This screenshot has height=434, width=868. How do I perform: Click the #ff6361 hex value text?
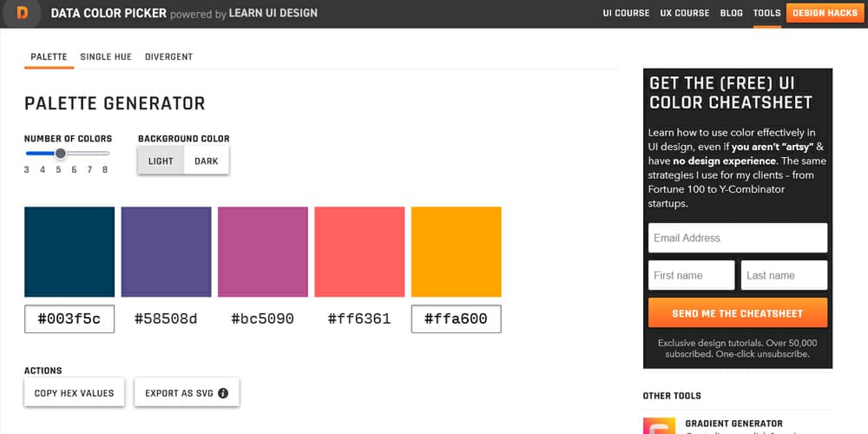(359, 319)
